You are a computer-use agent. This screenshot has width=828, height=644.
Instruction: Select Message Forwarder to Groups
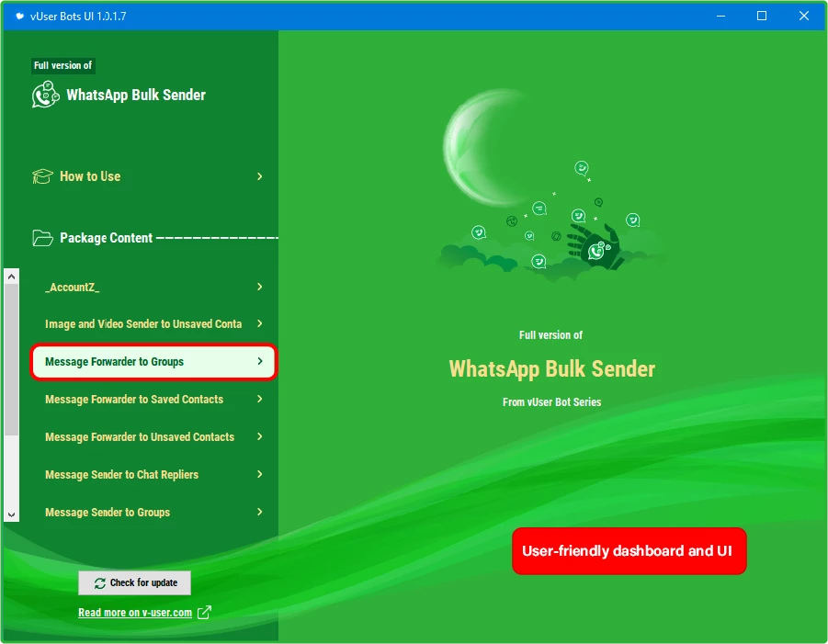coord(153,362)
